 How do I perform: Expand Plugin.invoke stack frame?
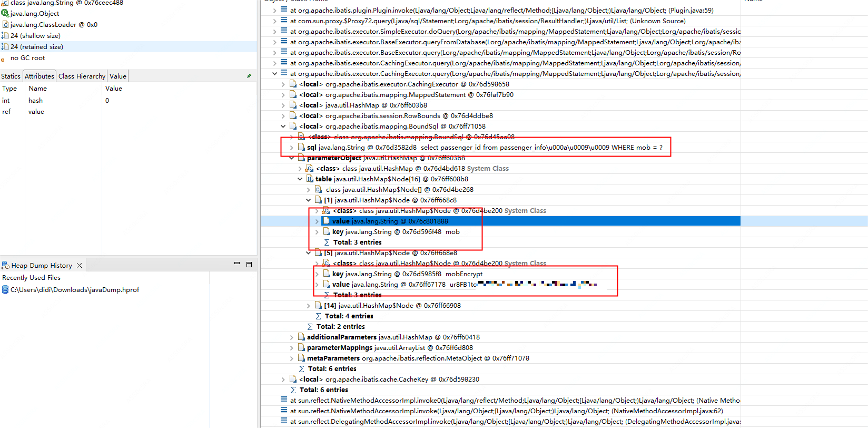click(x=274, y=10)
